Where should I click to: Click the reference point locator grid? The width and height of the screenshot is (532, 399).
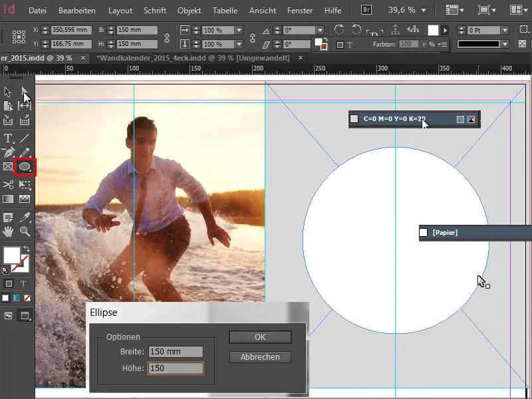point(19,37)
